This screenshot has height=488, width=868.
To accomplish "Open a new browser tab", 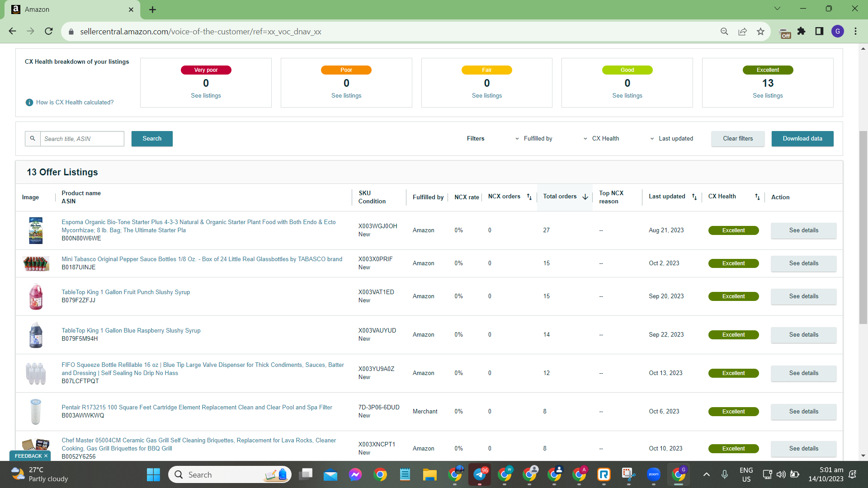I will (153, 9).
